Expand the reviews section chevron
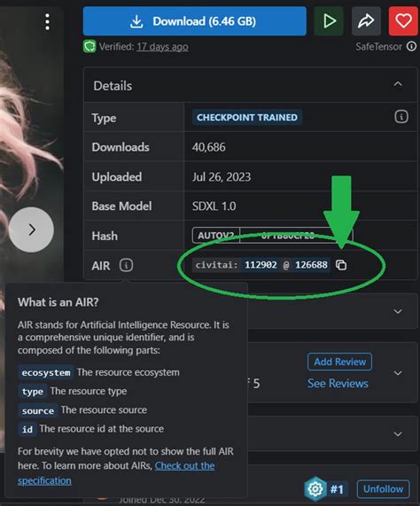 coord(398,373)
